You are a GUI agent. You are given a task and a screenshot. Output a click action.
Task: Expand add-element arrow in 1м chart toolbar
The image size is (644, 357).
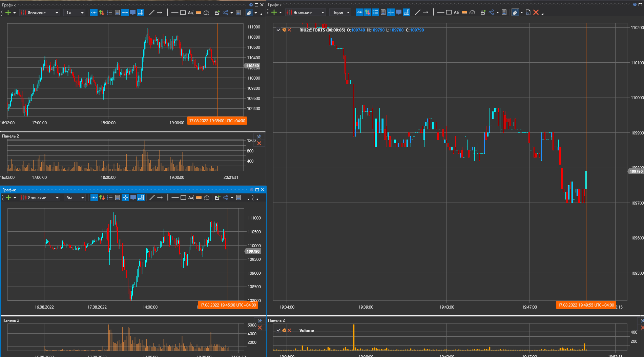(x=15, y=13)
